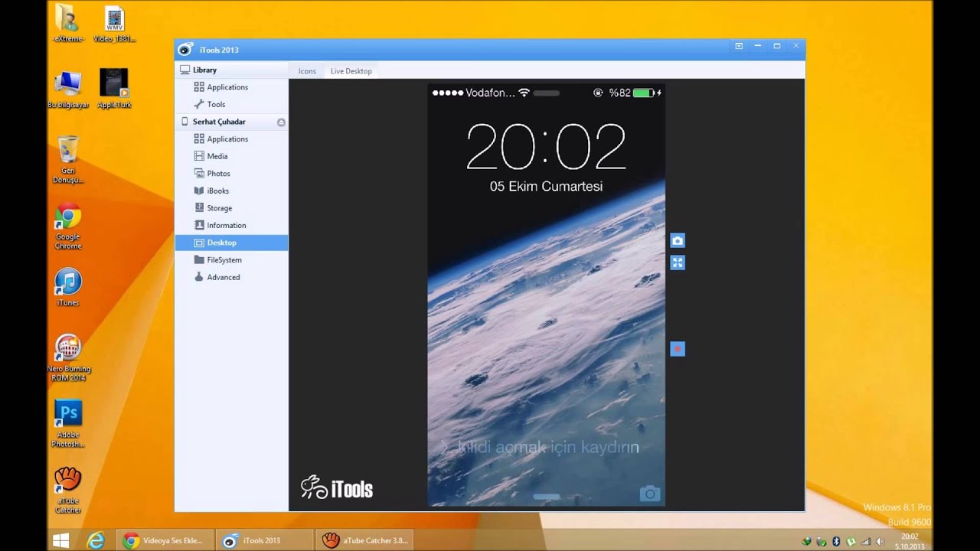The width and height of the screenshot is (980, 551).
Task: Open Storage in the sidebar
Action: [231, 208]
